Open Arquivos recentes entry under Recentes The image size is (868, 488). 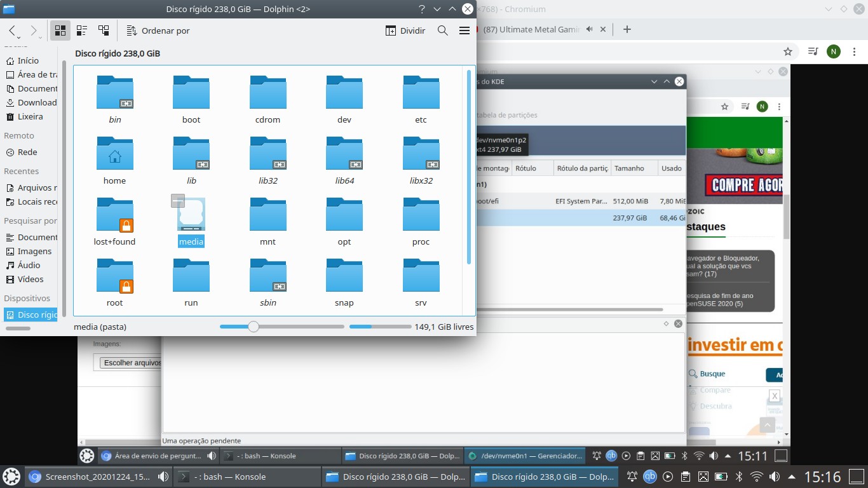point(30,187)
